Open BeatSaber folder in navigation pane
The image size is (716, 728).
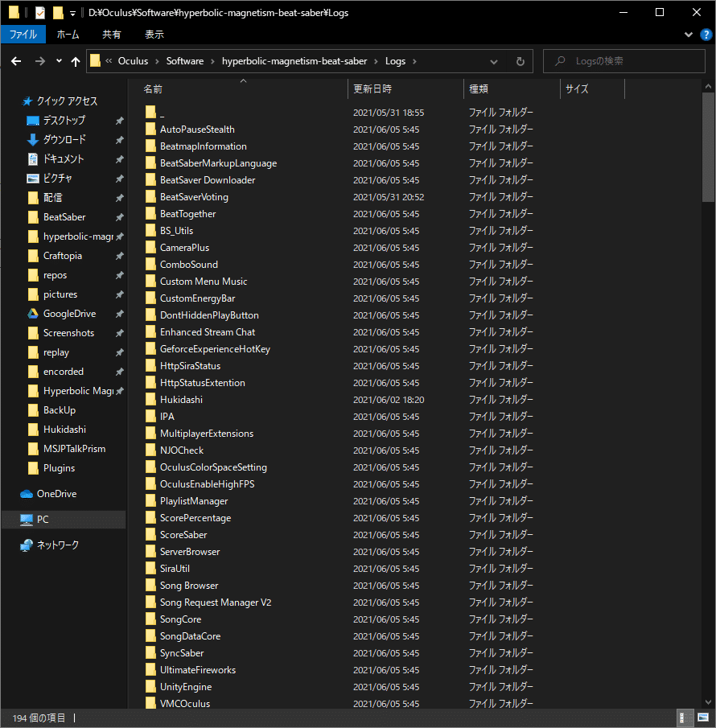click(x=64, y=217)
